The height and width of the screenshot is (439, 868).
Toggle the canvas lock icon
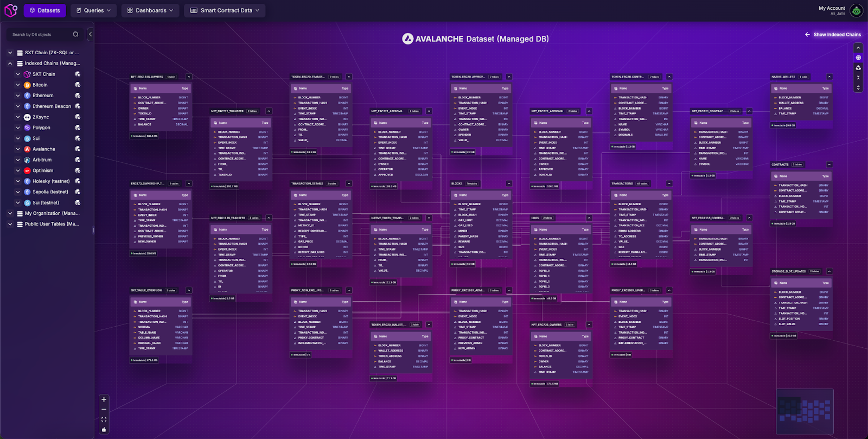(104, 430)
